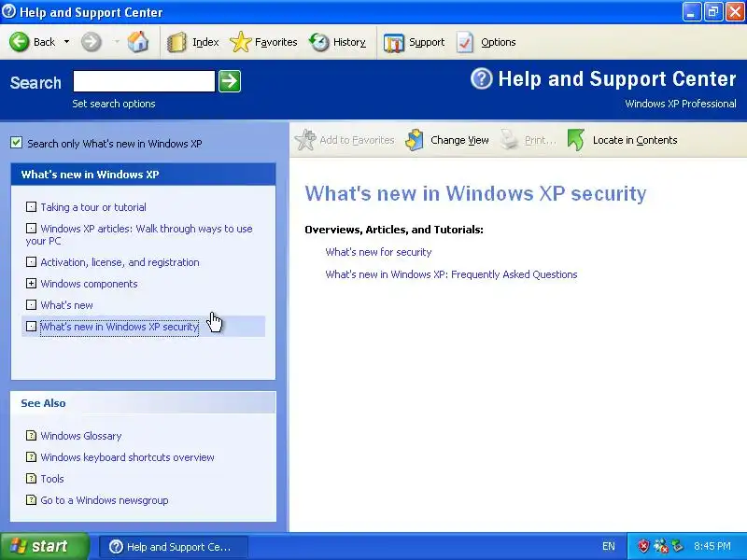Click the Change View icon
Screen dimensions: 747x560
point(415,140)
